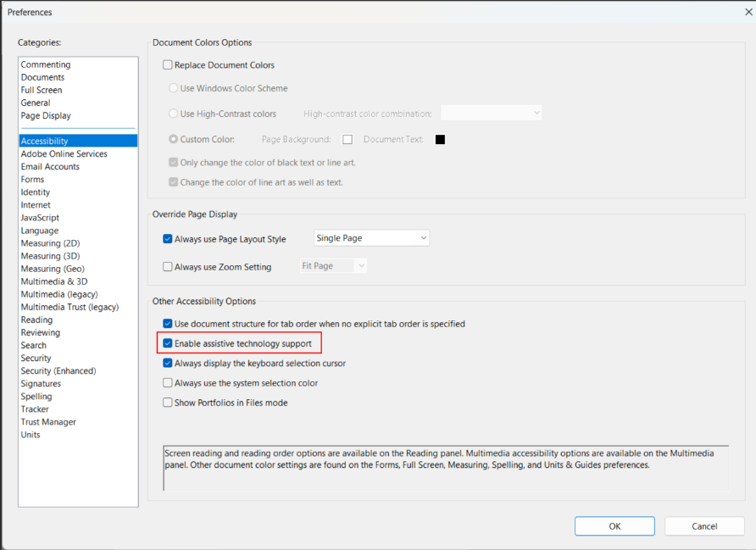Toggle Change color of line art checkbox
Image resolution: width=756 pixels, height=550 pixels.
pos(173,182)
